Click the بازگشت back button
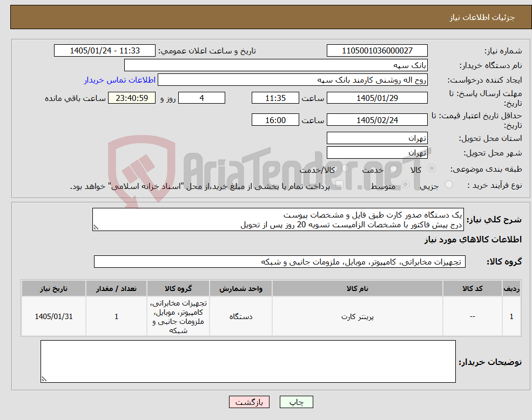The width and height of the screenshot is (532, 420). coord(249,402)
